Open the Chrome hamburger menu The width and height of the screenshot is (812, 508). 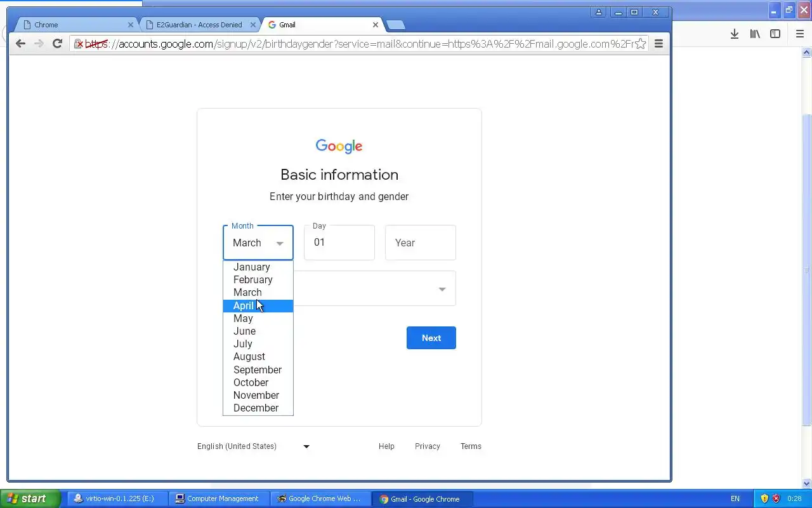coord(658,44)
